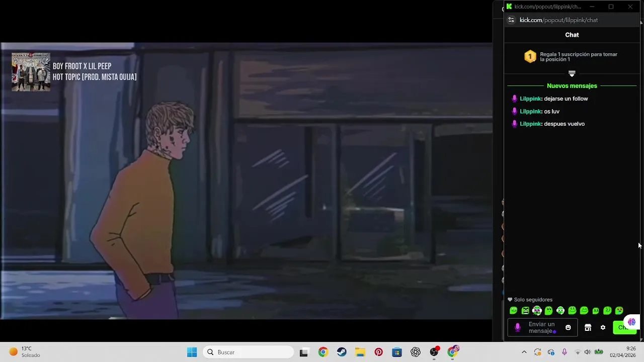Image resolution: width=644 pixels, height=362 pixels.
Task: Open Microsoft Store from the taskbar
Action: (397, 352)
